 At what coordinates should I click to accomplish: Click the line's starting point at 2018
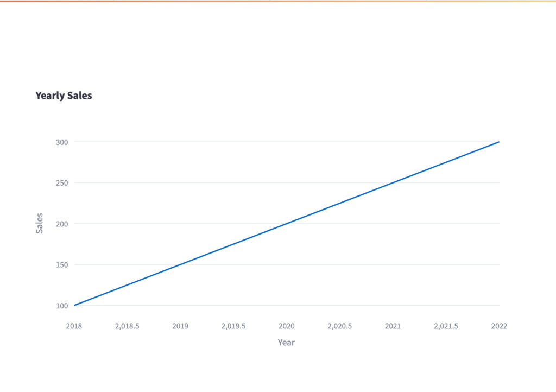click(x=74, y=305)
